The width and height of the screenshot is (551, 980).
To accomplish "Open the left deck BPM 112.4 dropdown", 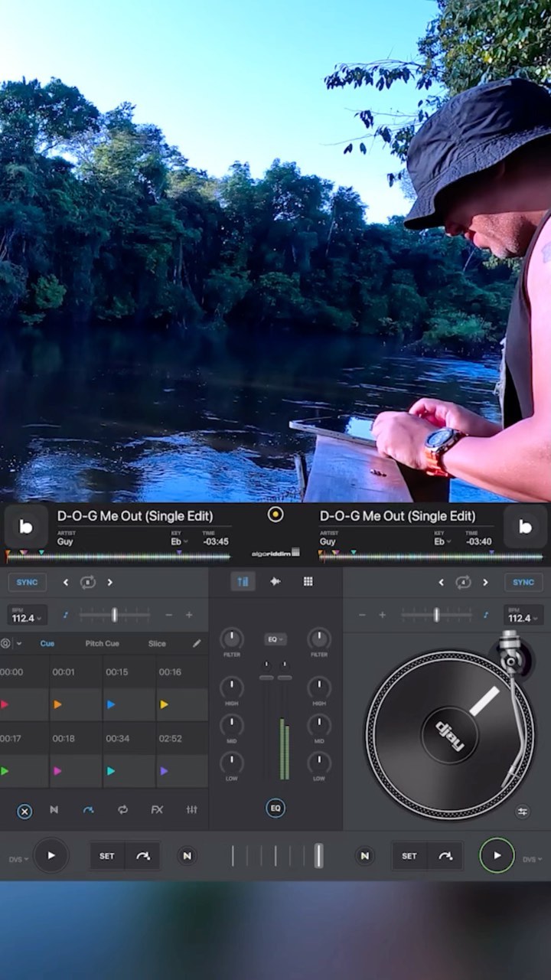I will (x=27, y=616).
